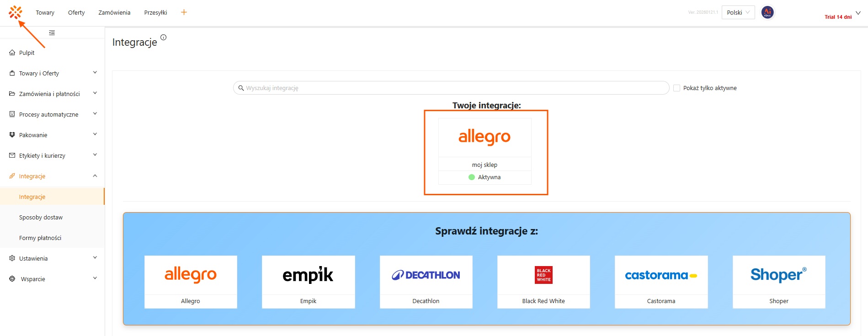The width and height of the screenshot is (868, 336).
Task: Click the Pakowanie box icon
Action: (12, 135)
